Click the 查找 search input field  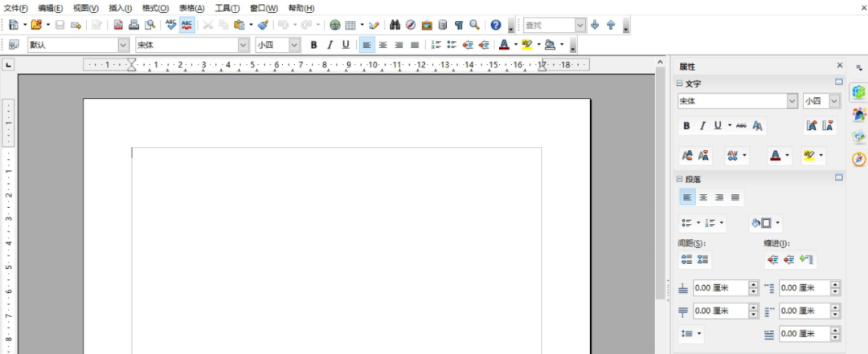tap(549, 25)
